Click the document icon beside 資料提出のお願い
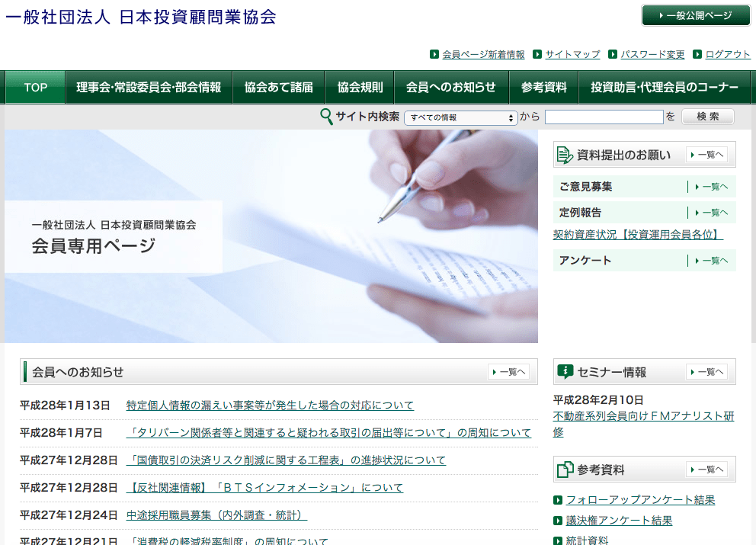Viewport: 756px width, 545px height. tap(565, 155)
